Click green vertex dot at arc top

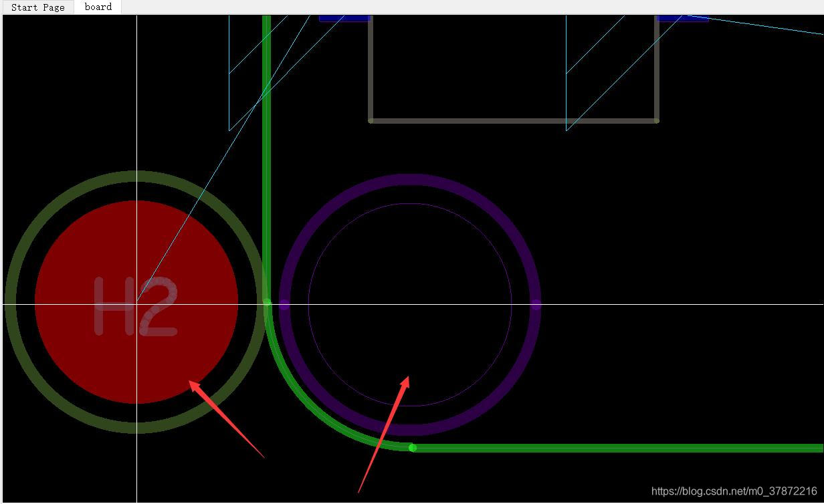(x=267, y=303)
